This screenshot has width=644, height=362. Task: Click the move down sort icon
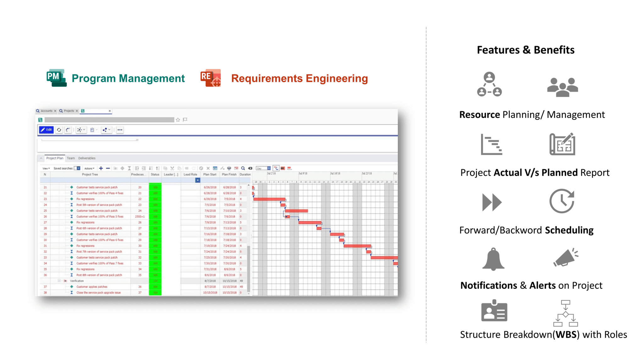151,168
